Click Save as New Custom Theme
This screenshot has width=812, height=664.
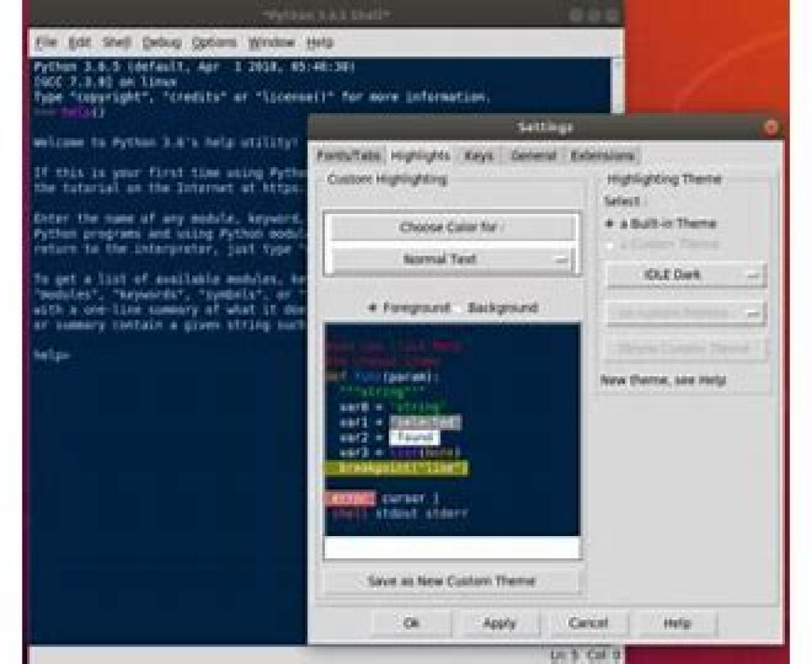451,581
